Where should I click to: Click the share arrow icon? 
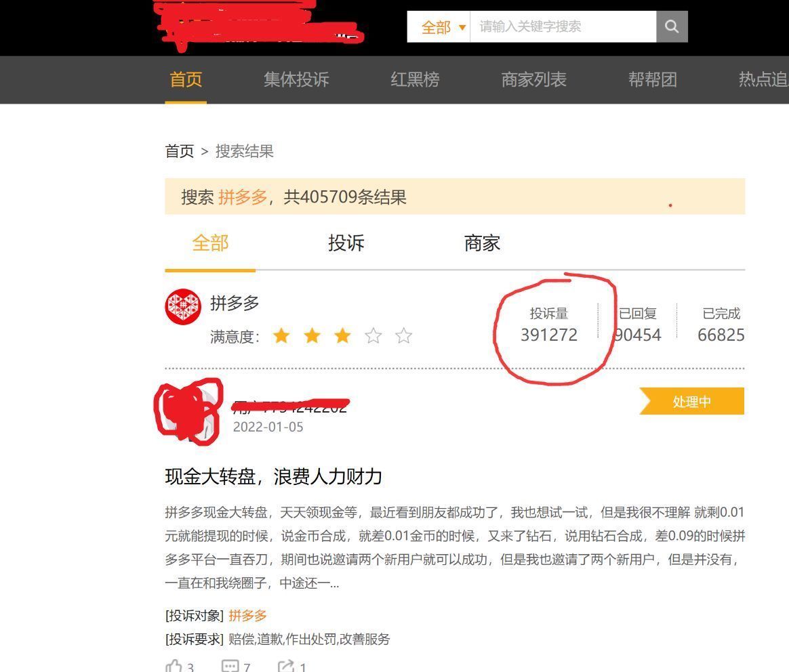coord(286,666)
